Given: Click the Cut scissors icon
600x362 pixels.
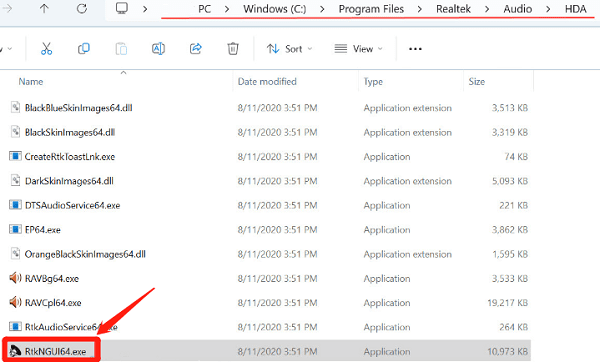Looking at the screenshot, I should click(46, 49).
